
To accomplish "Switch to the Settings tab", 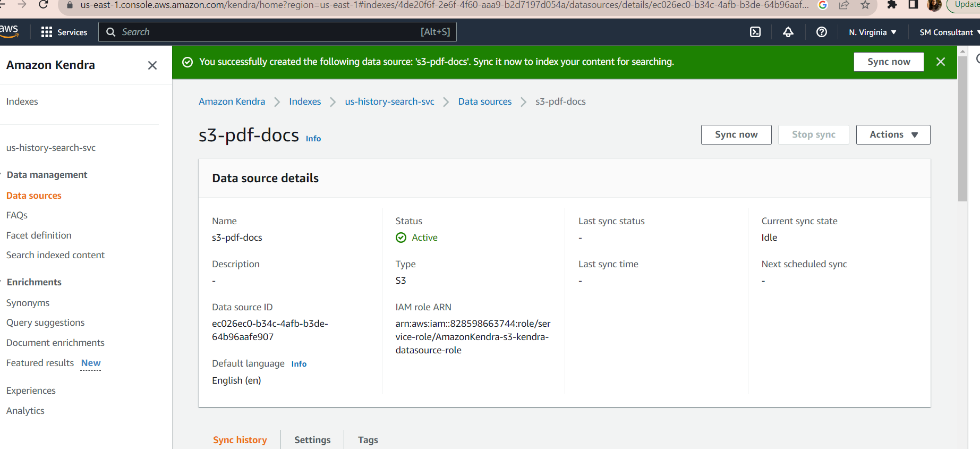I will click(312, 440).
